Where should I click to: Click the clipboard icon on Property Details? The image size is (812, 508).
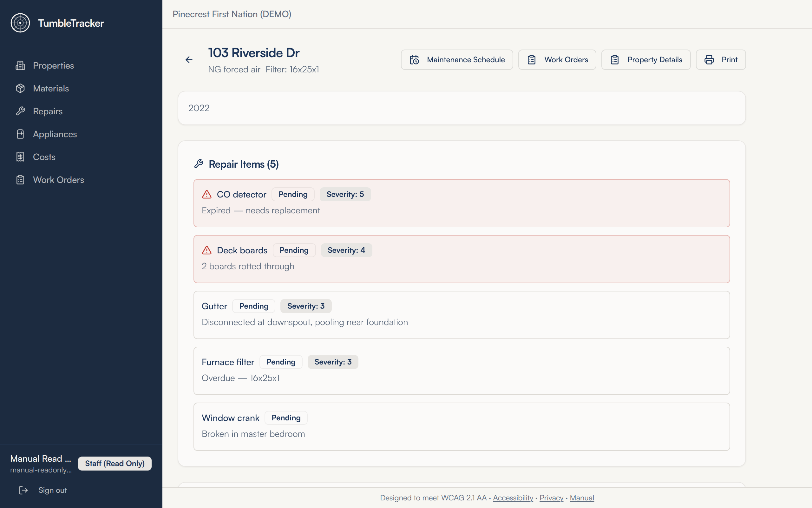coord(615,60)
